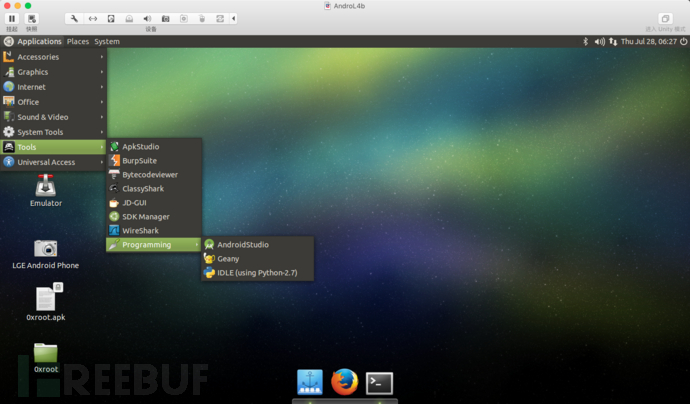Open VM settings wrench icon
Viewport: 690px width, 404px height.
[74, 18]
